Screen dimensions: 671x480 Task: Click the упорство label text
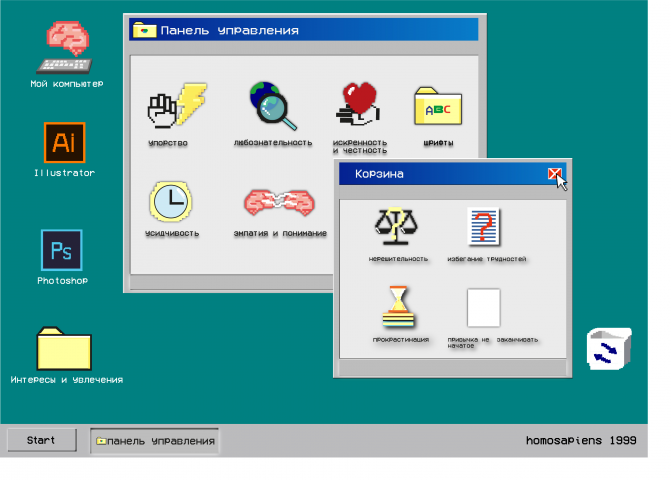168,143
